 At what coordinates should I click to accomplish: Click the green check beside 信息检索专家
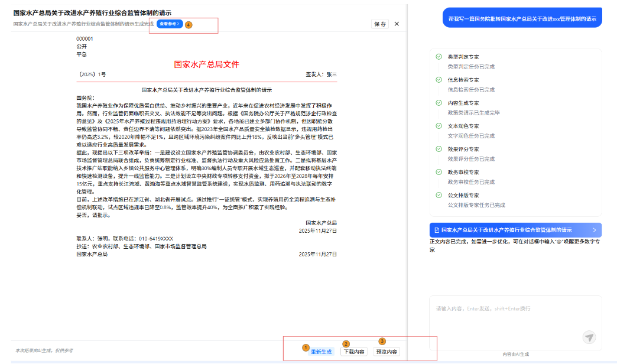click(439, 80)
